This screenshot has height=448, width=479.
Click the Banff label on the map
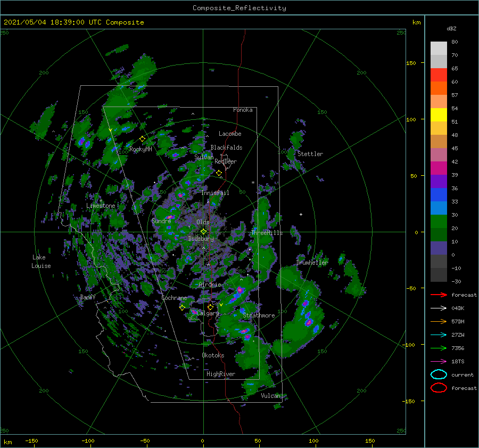tap(88, 297)
